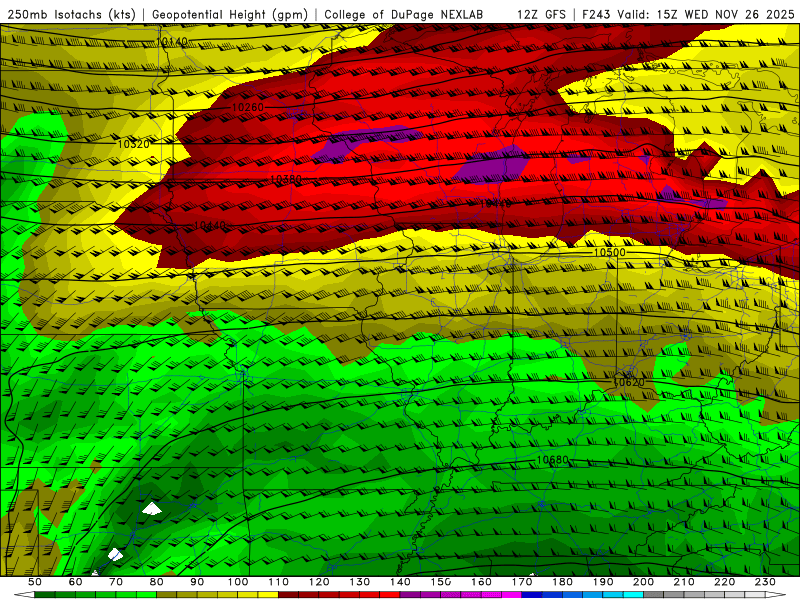Click the 170 value on the color scale
This screenshot has height=600, width=800.
[x=522, y=582]
